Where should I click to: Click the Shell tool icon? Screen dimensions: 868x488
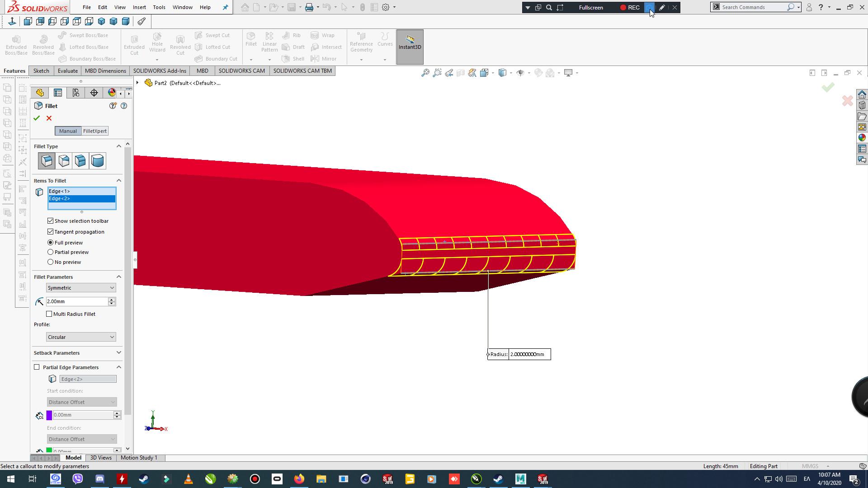click(x=286, y=58)
